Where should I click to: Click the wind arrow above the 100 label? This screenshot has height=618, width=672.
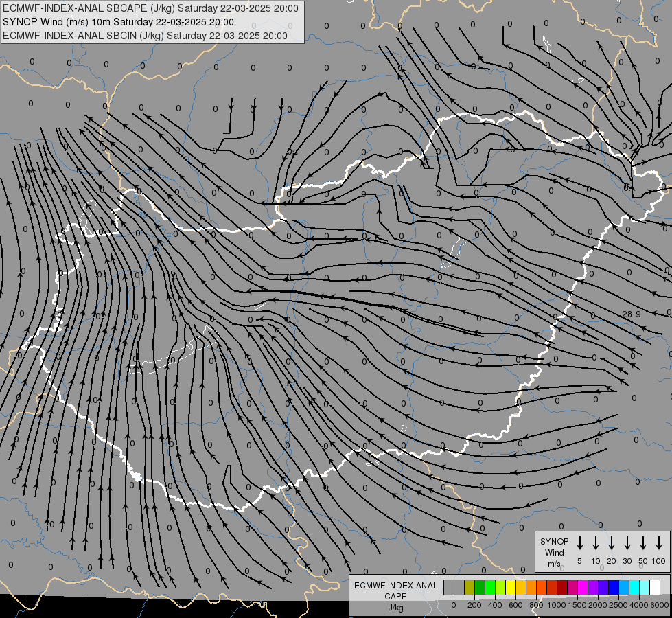point(659,543)
